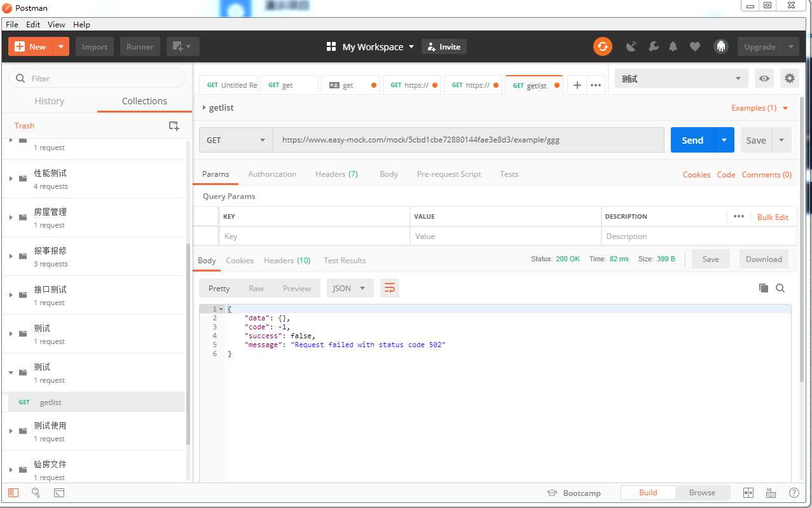
Task: Open the notifications bell icon
Action: pos(673,46)
